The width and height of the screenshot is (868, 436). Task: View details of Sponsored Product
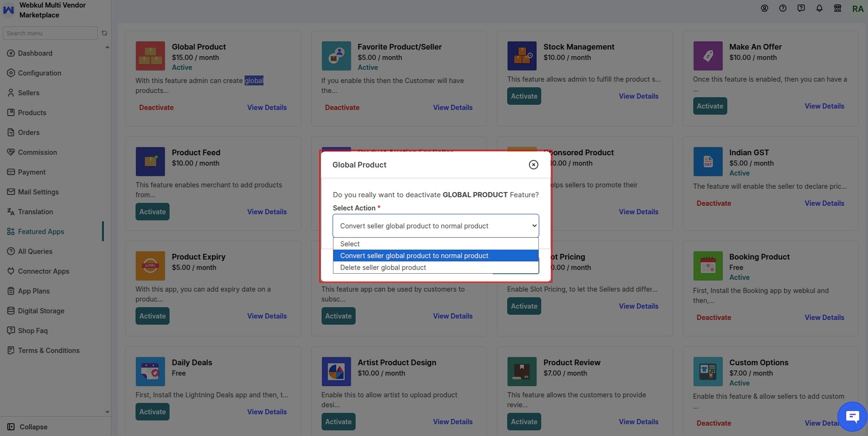pos(638,212)
